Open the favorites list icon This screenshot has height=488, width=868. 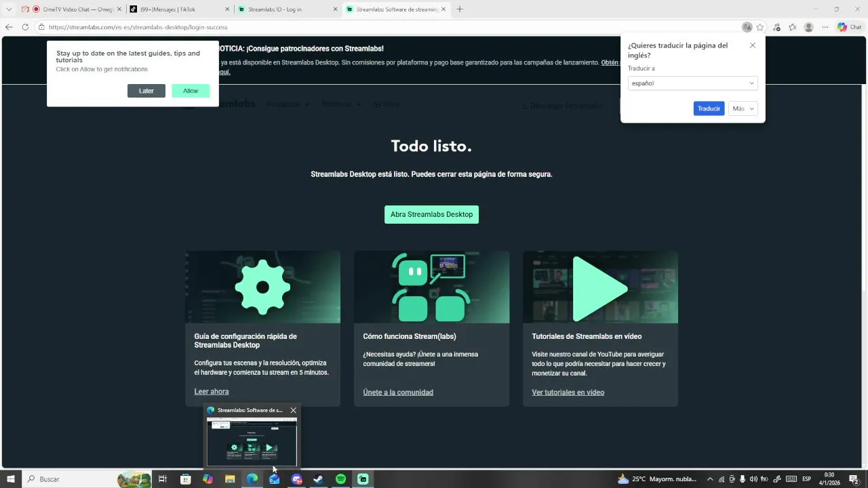792,27
